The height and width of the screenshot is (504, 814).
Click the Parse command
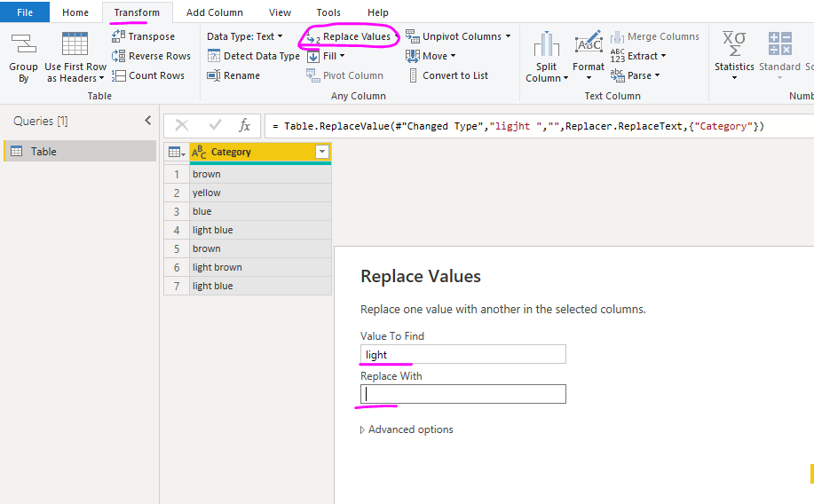click(635, 75)
